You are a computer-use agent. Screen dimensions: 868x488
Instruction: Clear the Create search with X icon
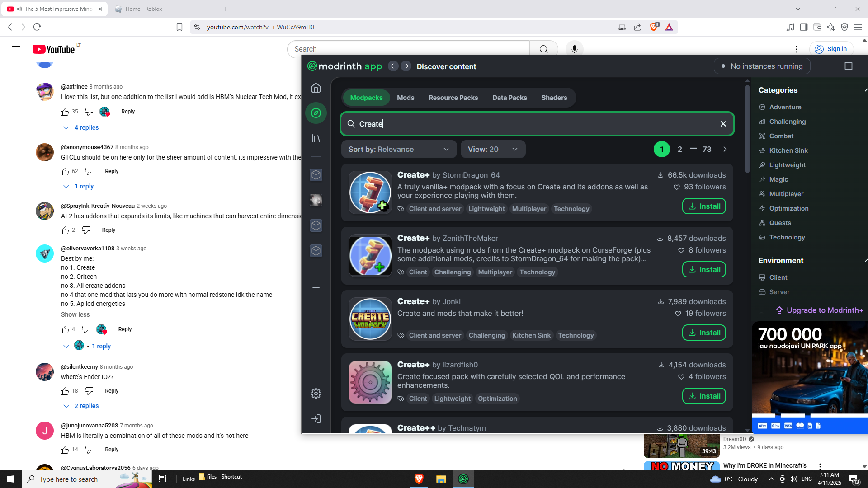pos(723,124)
